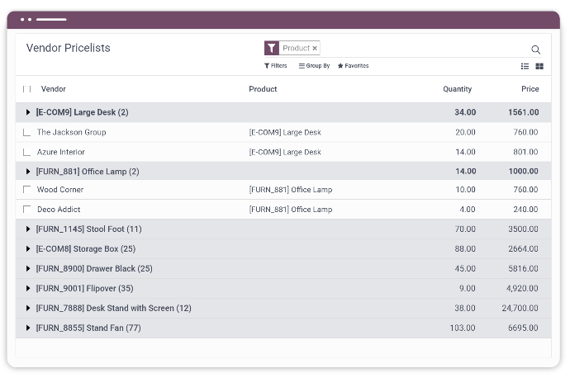Open The Jackson Group vendor record
Image resolution: width=570 pixels, height=392 pixels.
(71, 132)
